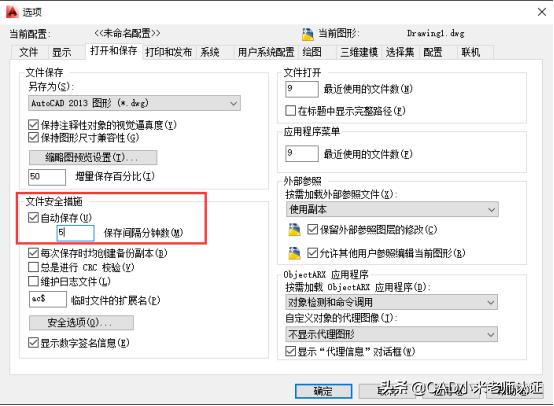The width and height of the screenshot is (554, 406).
Task: Enable 维护日志文件 checkbox
Action: click(33, 281)
